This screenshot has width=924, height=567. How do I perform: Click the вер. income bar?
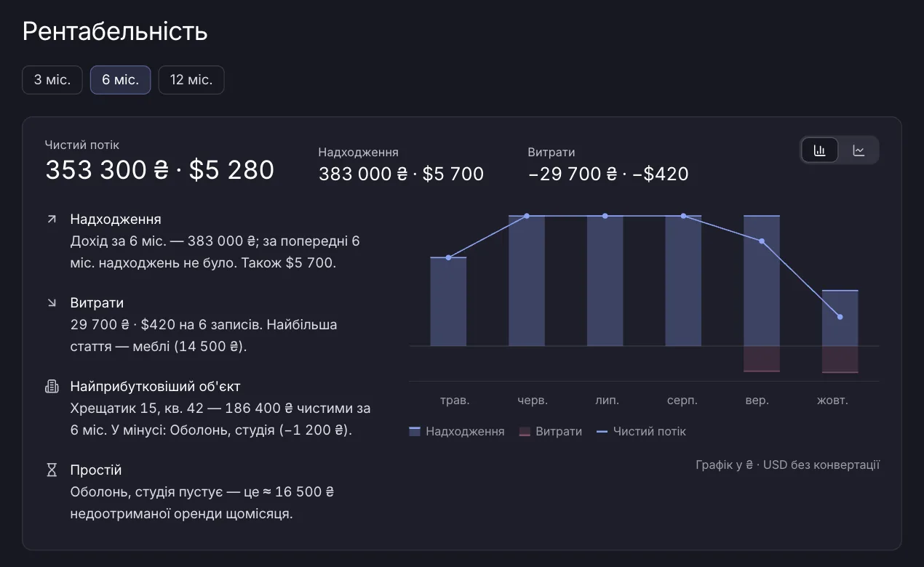click(x=762, y=281)
